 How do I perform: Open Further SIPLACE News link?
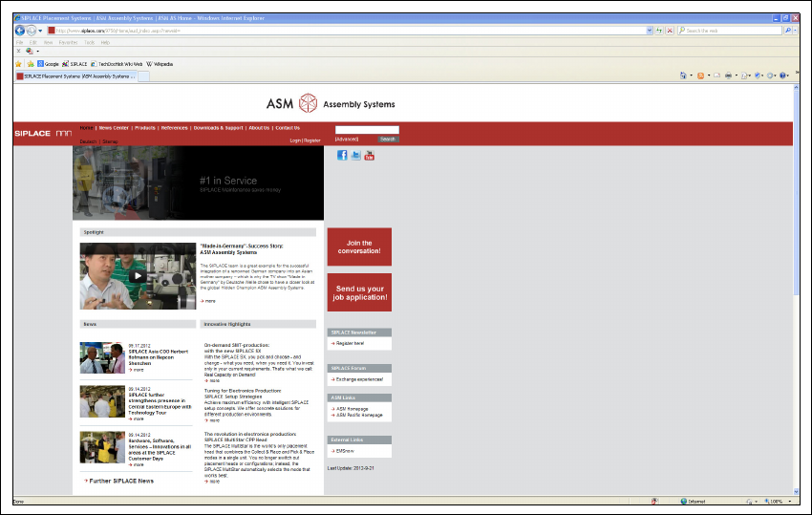119,482
